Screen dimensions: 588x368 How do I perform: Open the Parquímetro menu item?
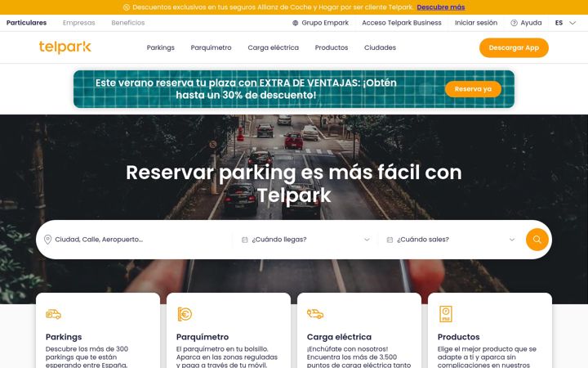[212, 47]
